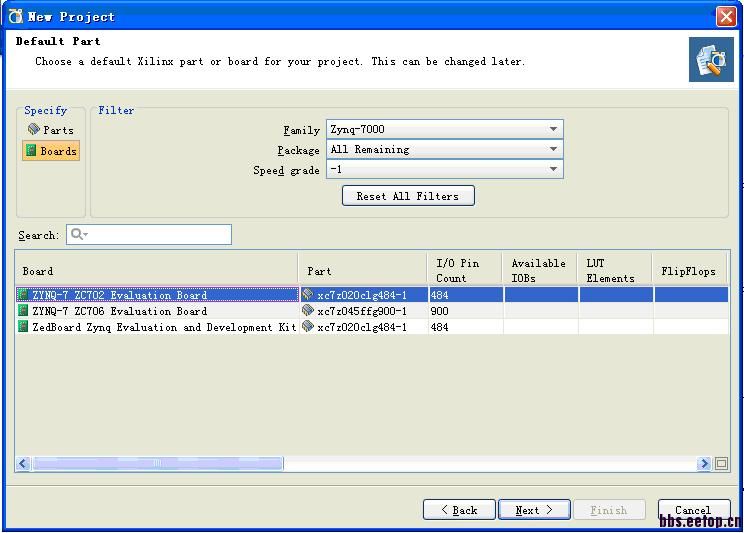Close the New Project dialog window
This screenshot has height=533, width=744.
726,17
